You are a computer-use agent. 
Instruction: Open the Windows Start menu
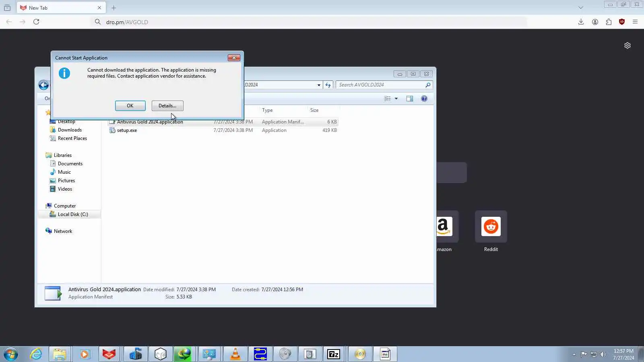(11, 354)
